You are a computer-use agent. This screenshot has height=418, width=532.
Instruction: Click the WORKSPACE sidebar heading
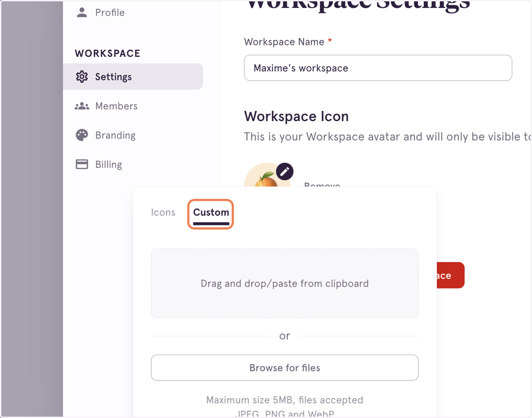tap(108, 54)
